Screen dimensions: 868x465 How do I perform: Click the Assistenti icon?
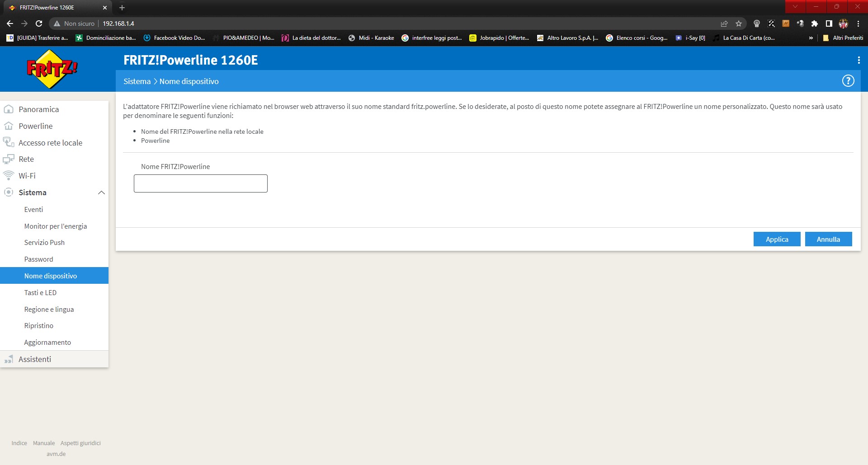point(9,359)
